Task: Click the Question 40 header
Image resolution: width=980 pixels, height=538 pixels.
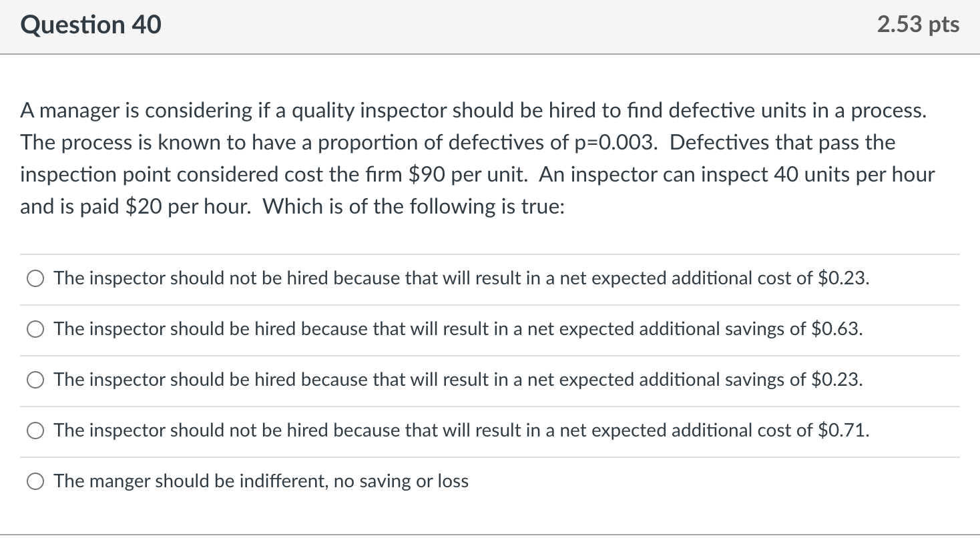Action: tap(91, 24)
